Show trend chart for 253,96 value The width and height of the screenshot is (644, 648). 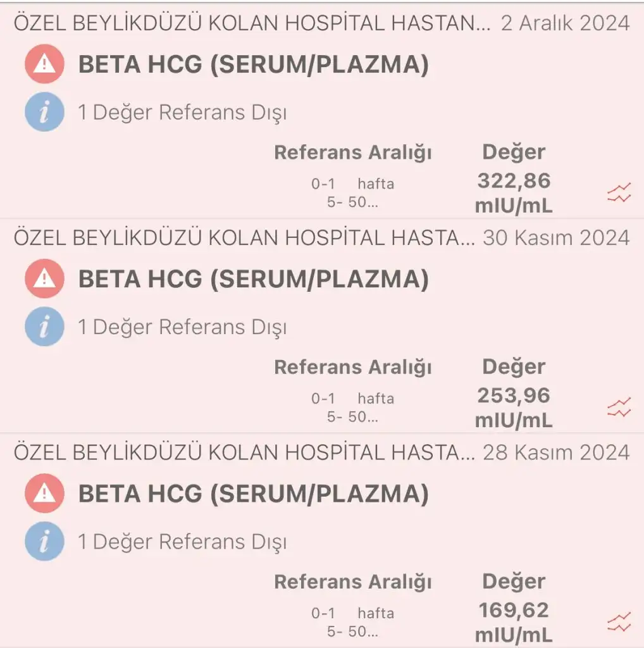click(x=619, y=407)
